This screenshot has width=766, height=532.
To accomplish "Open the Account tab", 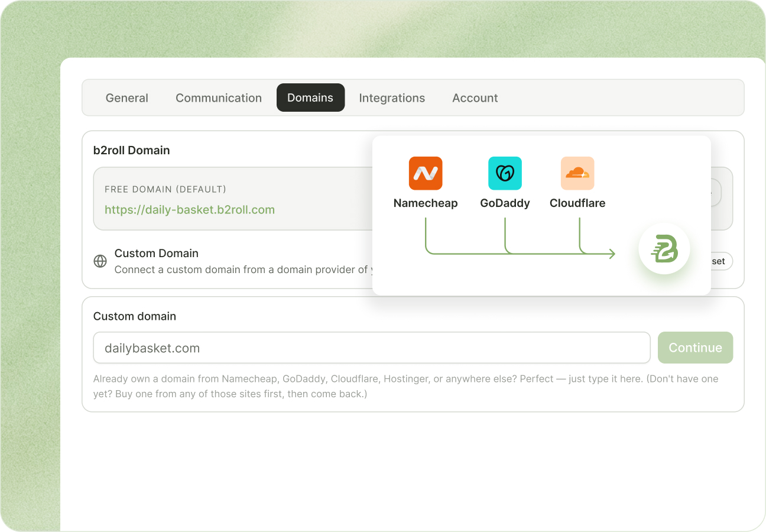I will coord(475,98).
